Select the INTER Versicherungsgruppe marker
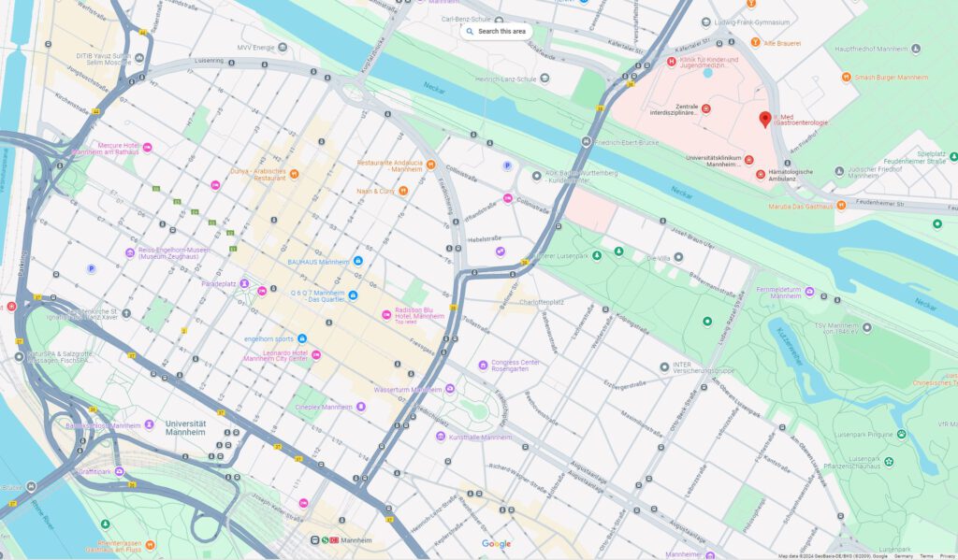 [664, 367]
